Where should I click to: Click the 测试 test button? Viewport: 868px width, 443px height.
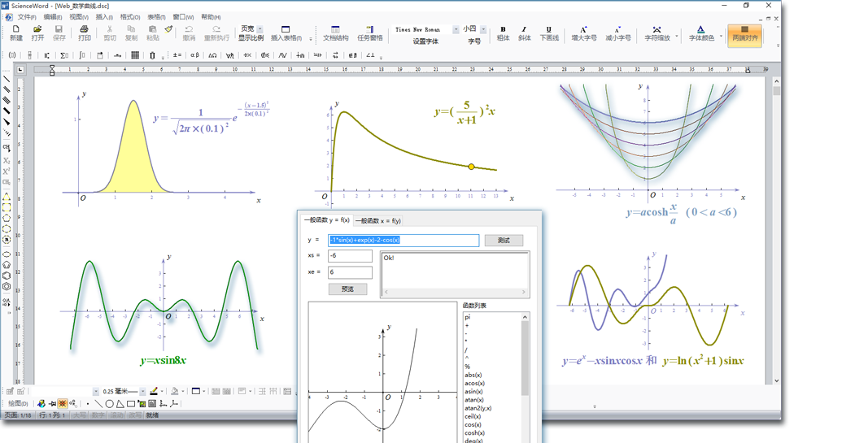click(504, 241)
